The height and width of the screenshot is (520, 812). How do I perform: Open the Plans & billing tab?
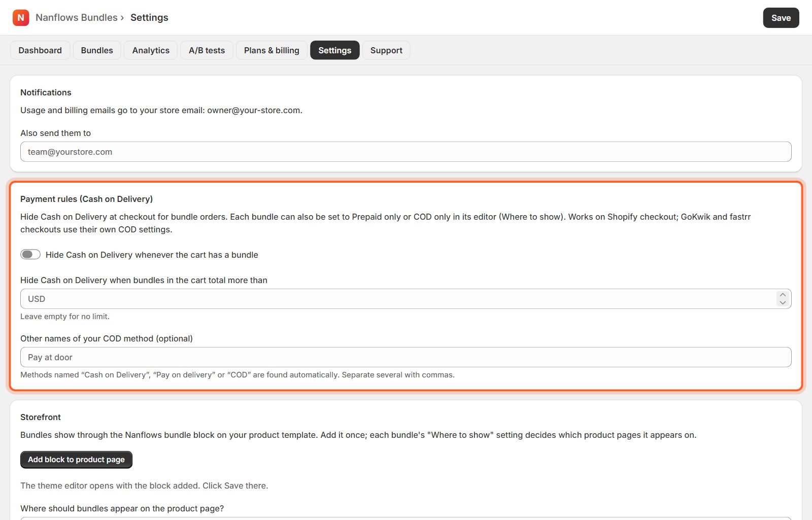pyautogui.click(x=272, y=50)
